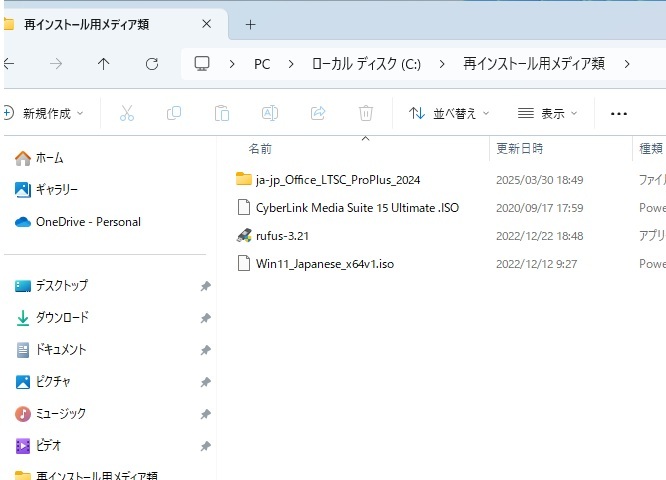Sort by the 更新日時 column header
Screen dimensions: 666x480
pos(519,149)
